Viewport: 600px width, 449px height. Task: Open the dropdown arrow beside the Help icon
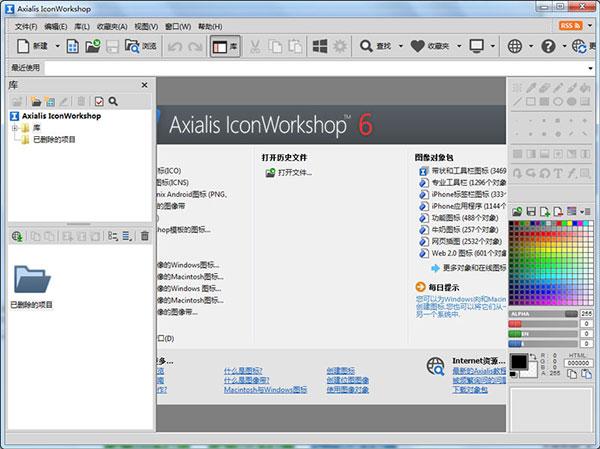point(564,46)
